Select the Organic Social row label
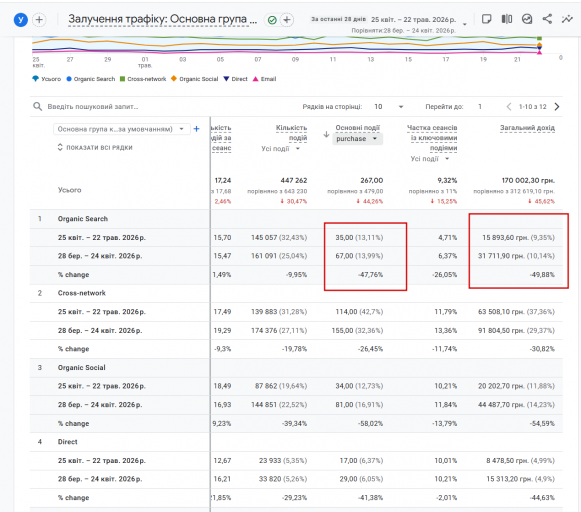This screenshot has width=581, height=512. pyautogui.click(x=82, y=368)
